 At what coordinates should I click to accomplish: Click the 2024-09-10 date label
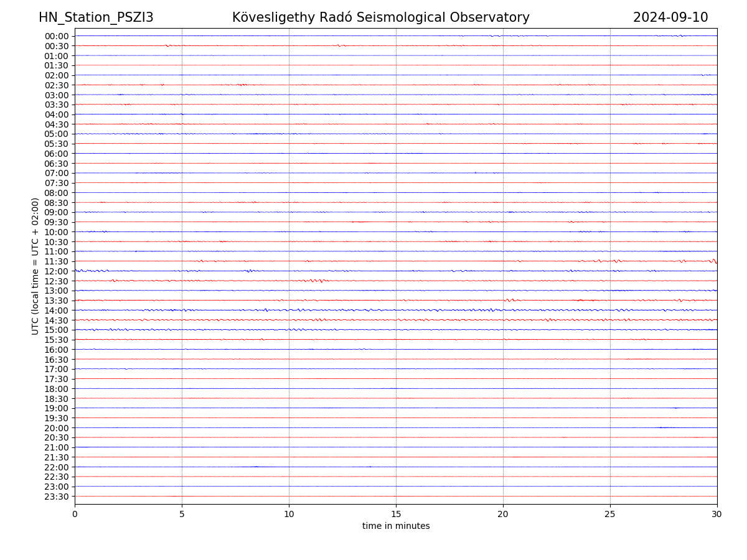[670, 17]
